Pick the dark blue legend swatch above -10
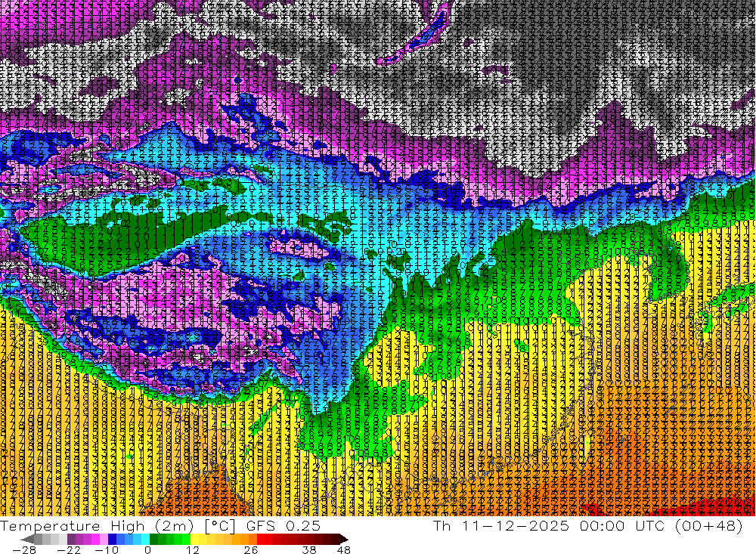Image resolution: width=756 pixels, height=554 pixels. pos(113,540)
